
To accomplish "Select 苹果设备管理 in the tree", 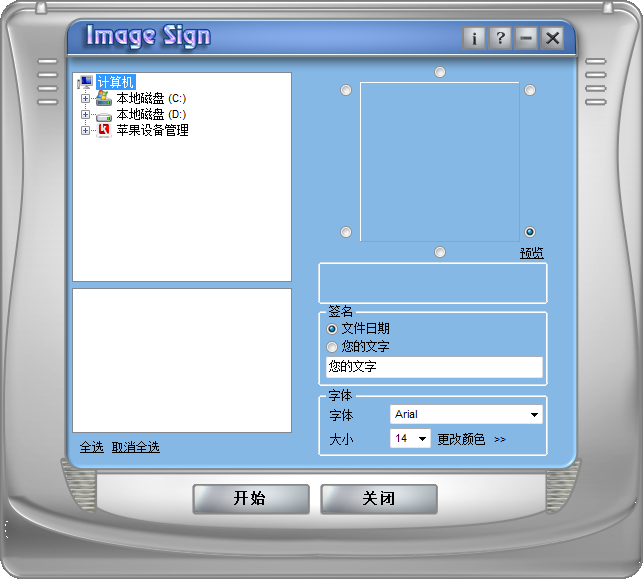I will point(153,130).
